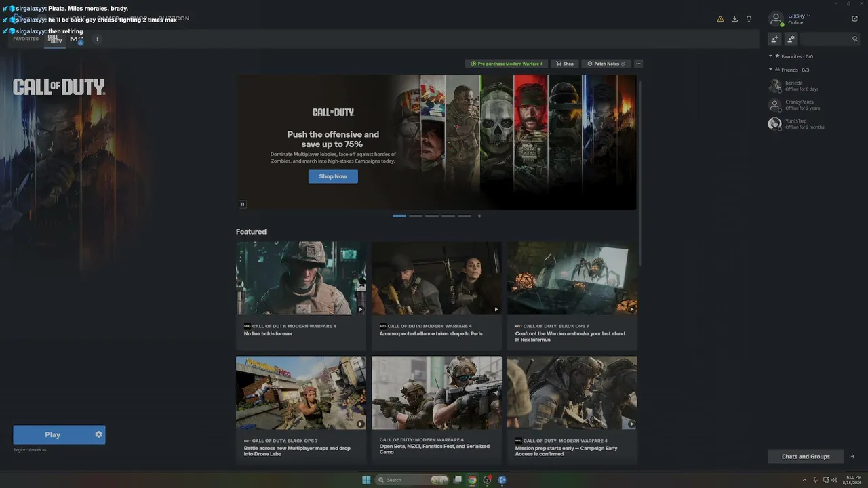Select the Call of Duty favorites icon
868x488 pixels.
tap(55, 39)
